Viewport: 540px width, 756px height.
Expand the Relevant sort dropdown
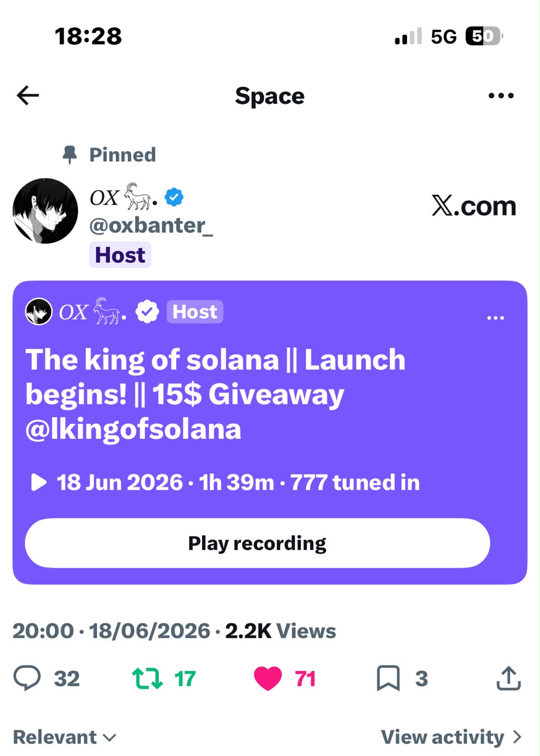point(64,737)
